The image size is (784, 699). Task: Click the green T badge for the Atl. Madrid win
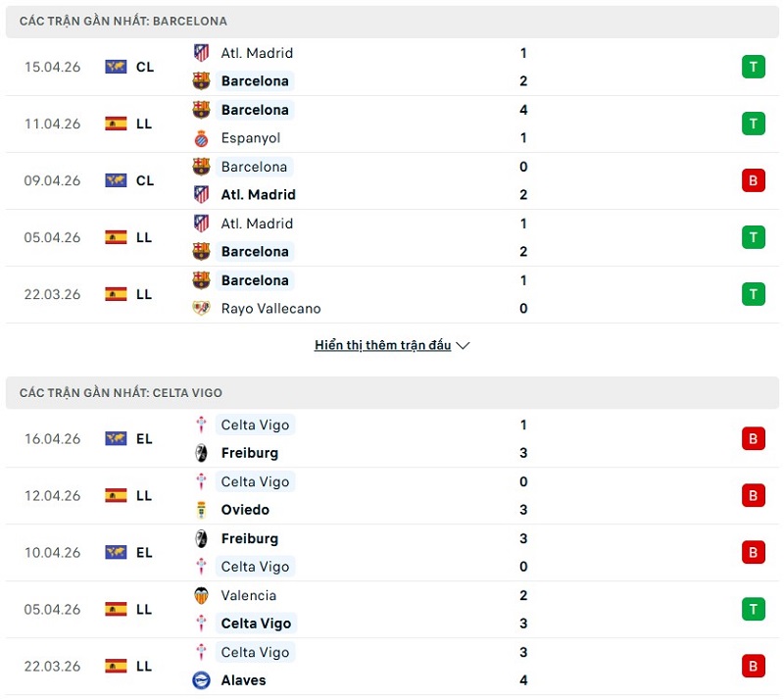coord(753,67)
